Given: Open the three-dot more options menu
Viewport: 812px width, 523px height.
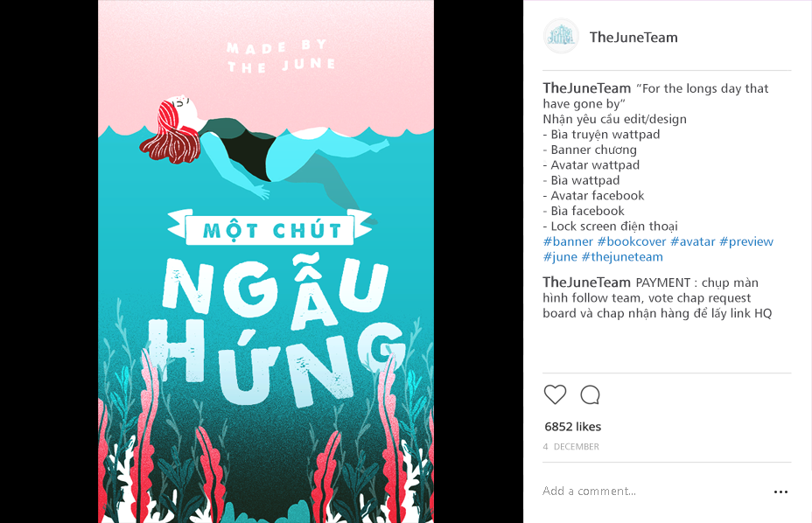Looking at the screenshot, I should 780,492.
